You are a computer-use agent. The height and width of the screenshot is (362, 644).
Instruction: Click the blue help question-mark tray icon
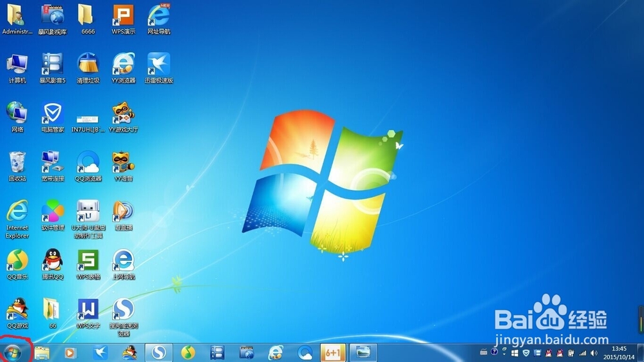494,352
